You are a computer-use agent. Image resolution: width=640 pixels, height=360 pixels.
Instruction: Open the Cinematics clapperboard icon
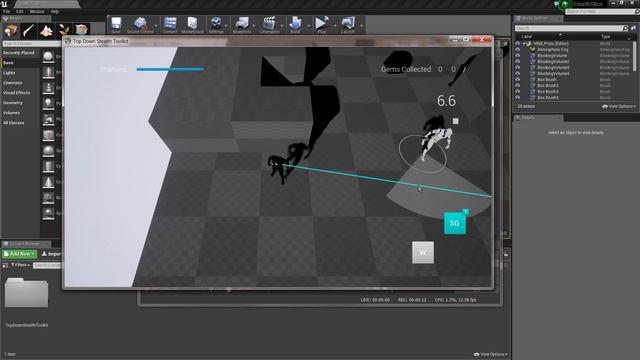[269, 24]
